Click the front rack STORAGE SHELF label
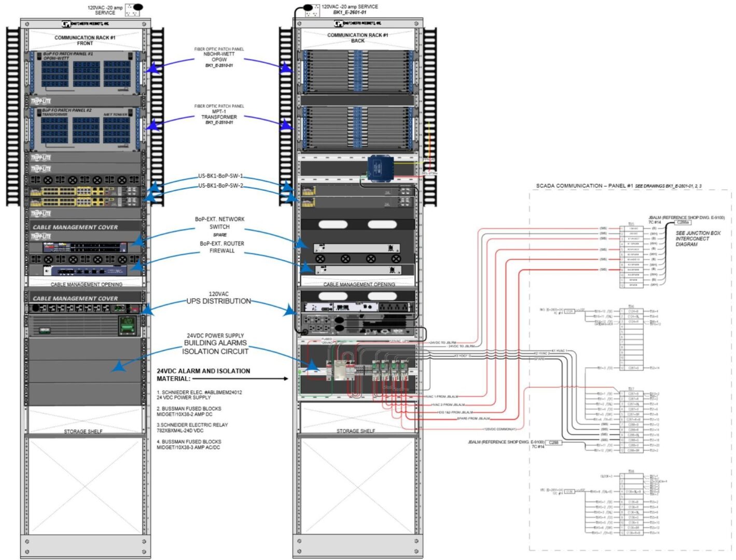This screenshot has width=736, height=560. pos(83,431)
